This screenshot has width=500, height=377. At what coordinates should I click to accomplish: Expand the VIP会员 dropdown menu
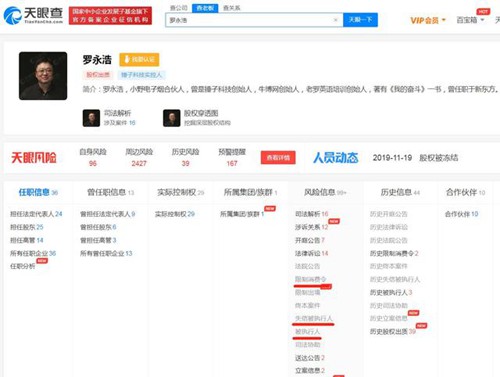click(x=428, y=20)
